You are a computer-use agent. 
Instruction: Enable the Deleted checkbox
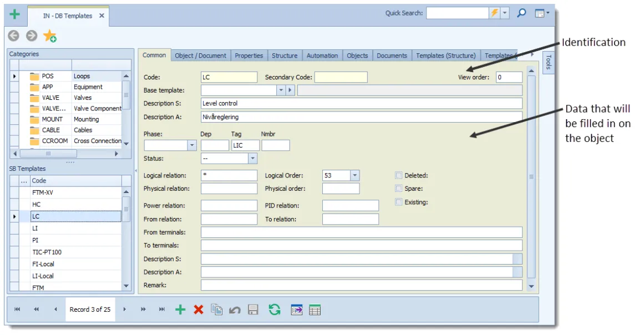[398, 175]
